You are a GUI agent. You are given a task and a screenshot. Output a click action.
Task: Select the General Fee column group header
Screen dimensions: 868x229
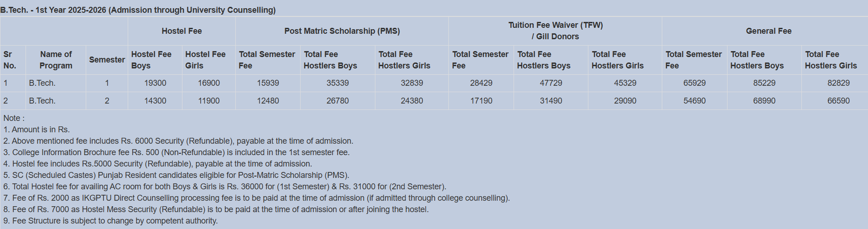[x=769, y=31]
